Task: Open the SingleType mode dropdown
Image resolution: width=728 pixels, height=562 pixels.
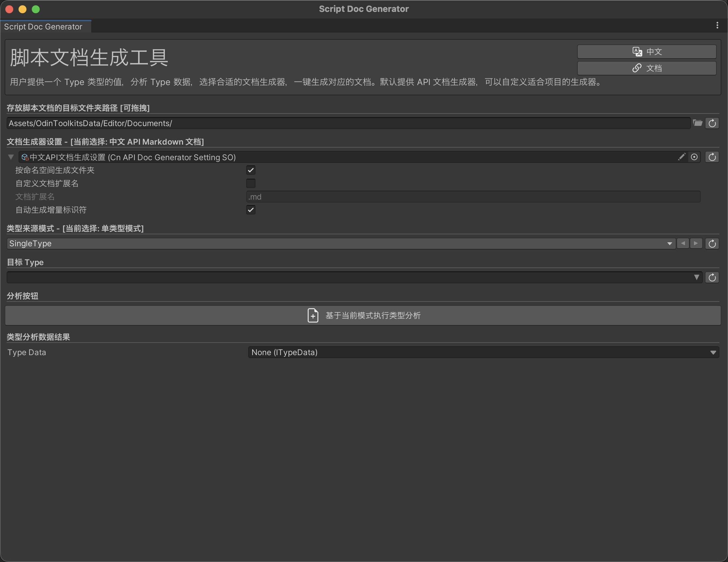Action: coord(340,243)
